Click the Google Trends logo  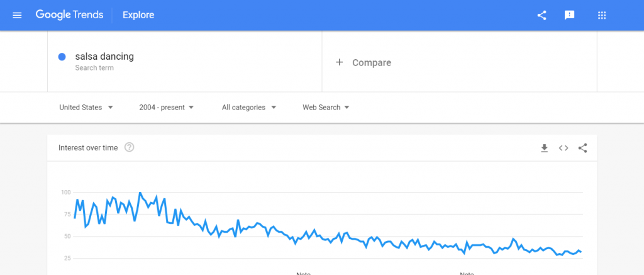[x=69, y=15]
